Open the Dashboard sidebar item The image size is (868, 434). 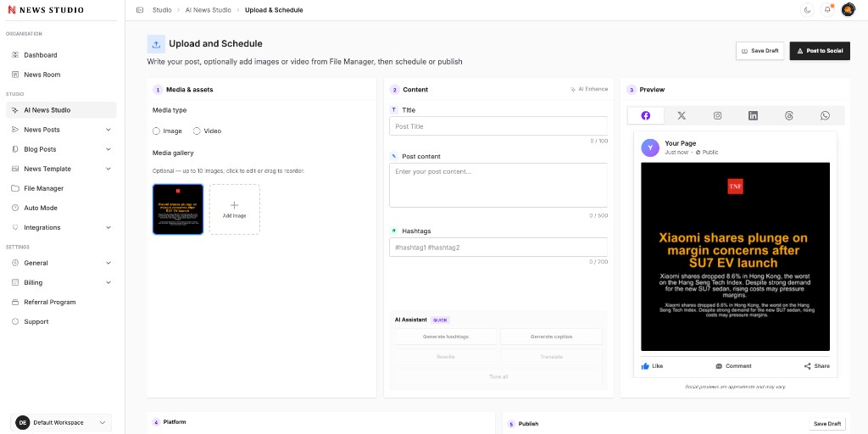click(x=61, y=55)
